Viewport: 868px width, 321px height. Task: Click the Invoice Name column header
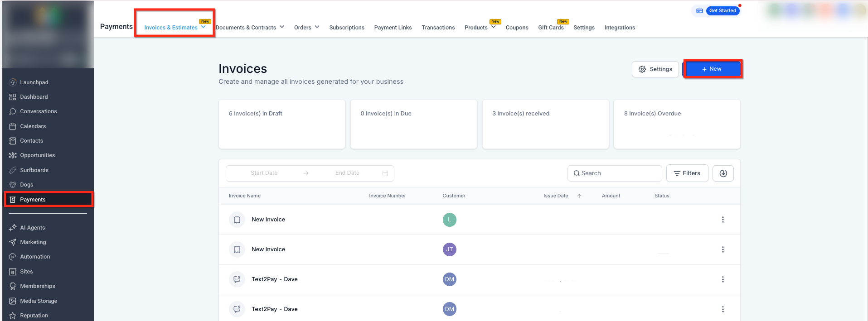pos(245,196)
